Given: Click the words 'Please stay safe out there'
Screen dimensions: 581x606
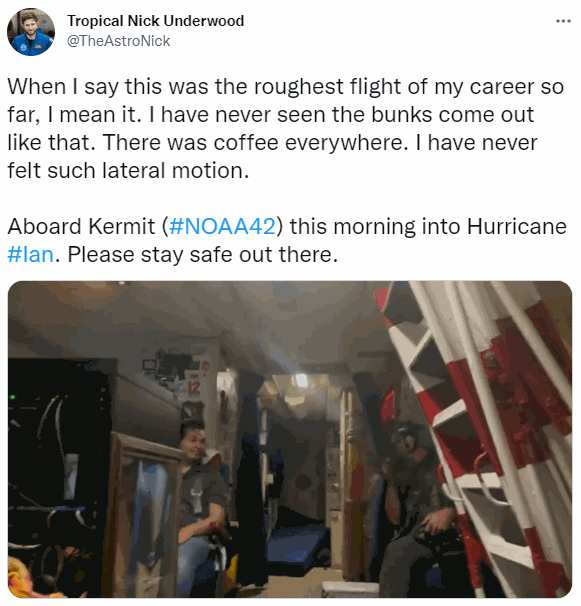Looking at the screenshot, I should pyautogui.click(x=203, y=254).
